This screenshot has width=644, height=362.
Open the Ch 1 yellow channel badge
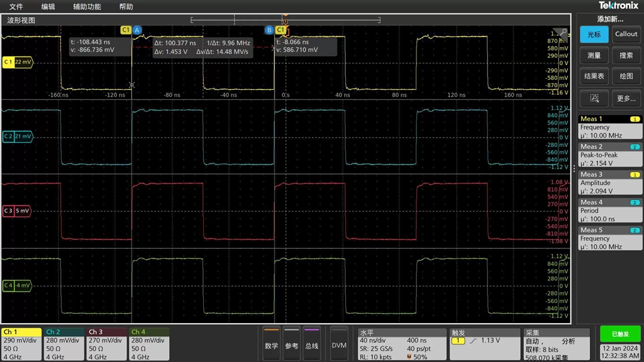(21, 344)
